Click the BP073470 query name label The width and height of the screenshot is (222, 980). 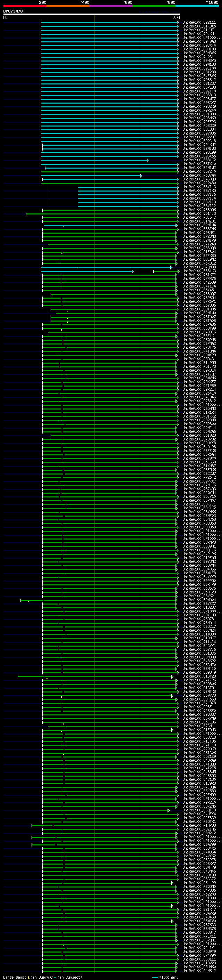(13, 11)
